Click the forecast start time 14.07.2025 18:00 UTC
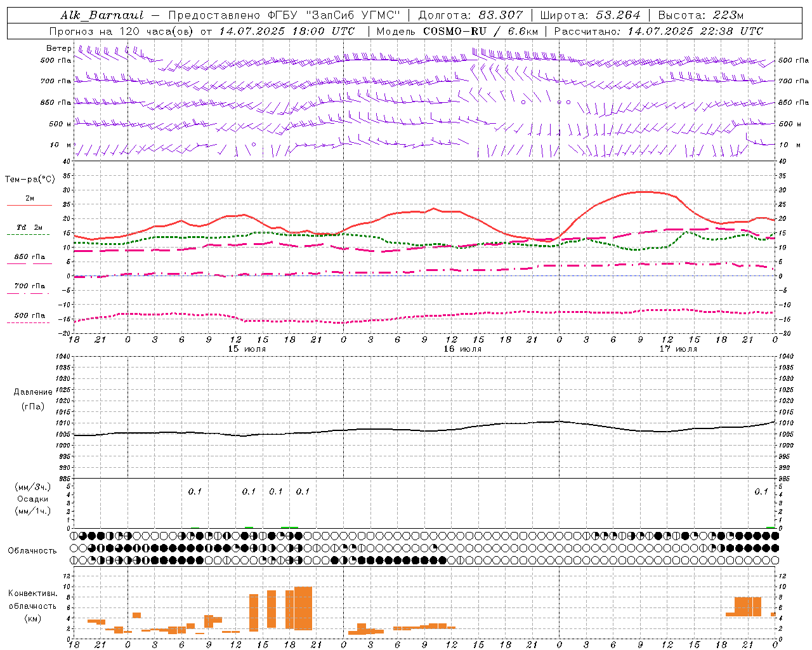Viewport: 812px width, 650px height. click(287, 31)
